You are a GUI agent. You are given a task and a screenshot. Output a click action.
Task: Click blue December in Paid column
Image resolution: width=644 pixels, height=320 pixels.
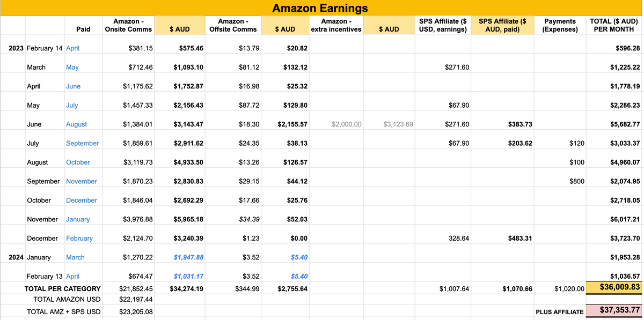point(81,200)
